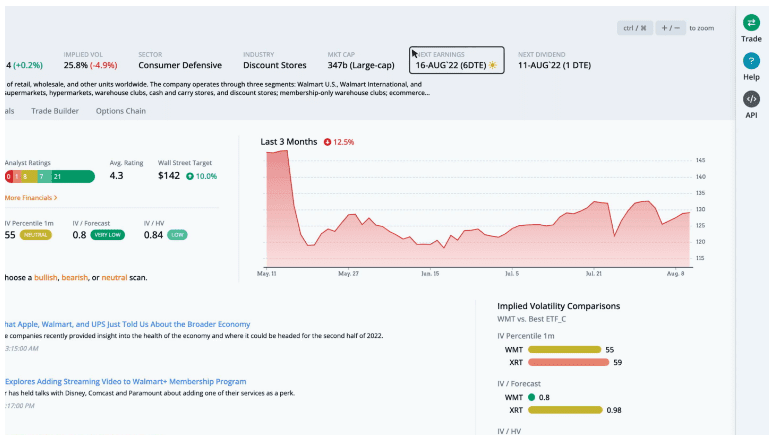
Task: Click the Help question mark icon
Action: pos(751,61)
